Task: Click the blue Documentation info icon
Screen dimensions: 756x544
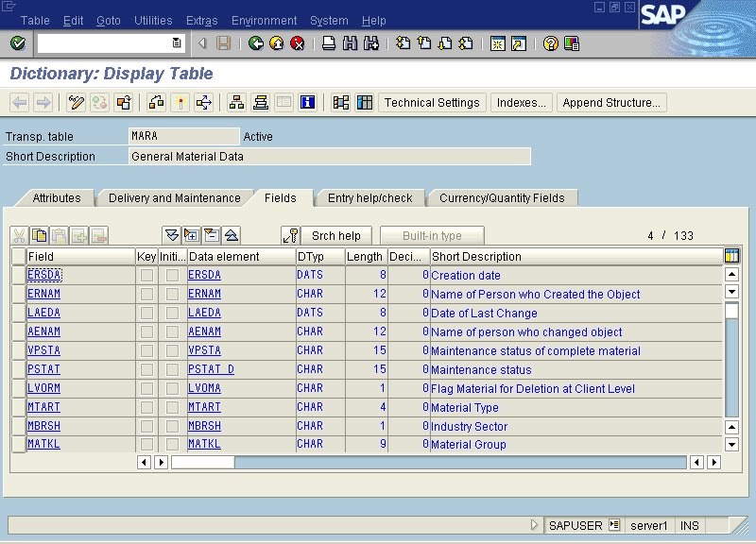Action: click(308, 102)
